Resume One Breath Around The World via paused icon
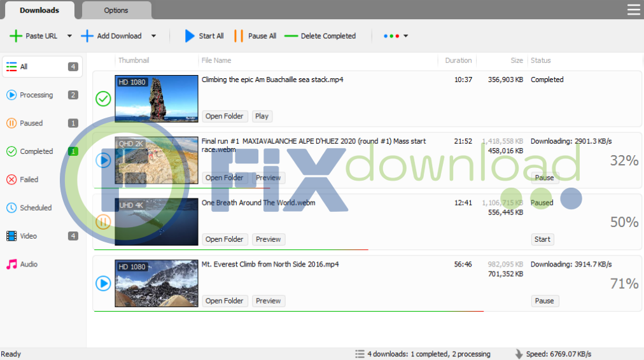This screenshot has width=644, height=360. [103, 222]
